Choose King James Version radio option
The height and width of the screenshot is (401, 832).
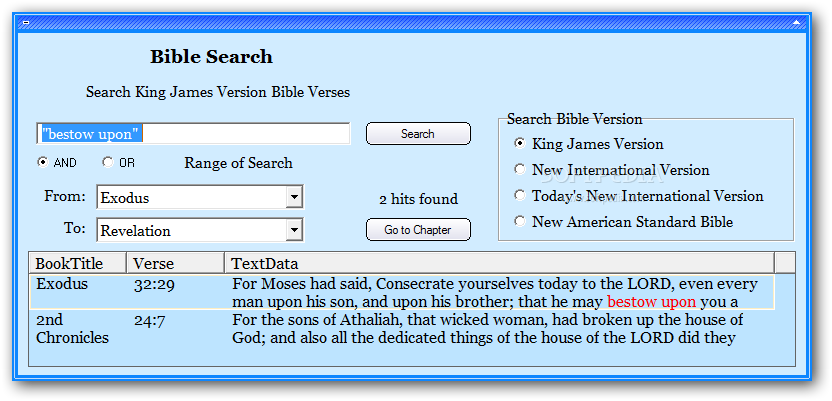pyautogui.click(x=520, y=143)
